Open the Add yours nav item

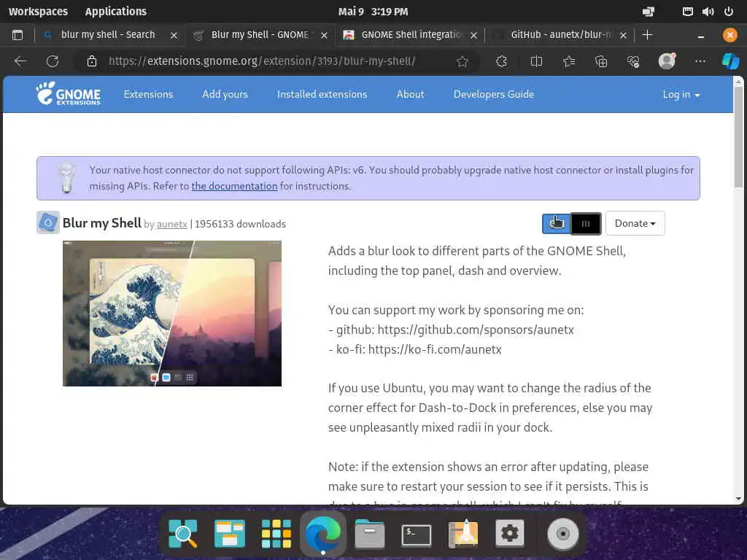225,94
